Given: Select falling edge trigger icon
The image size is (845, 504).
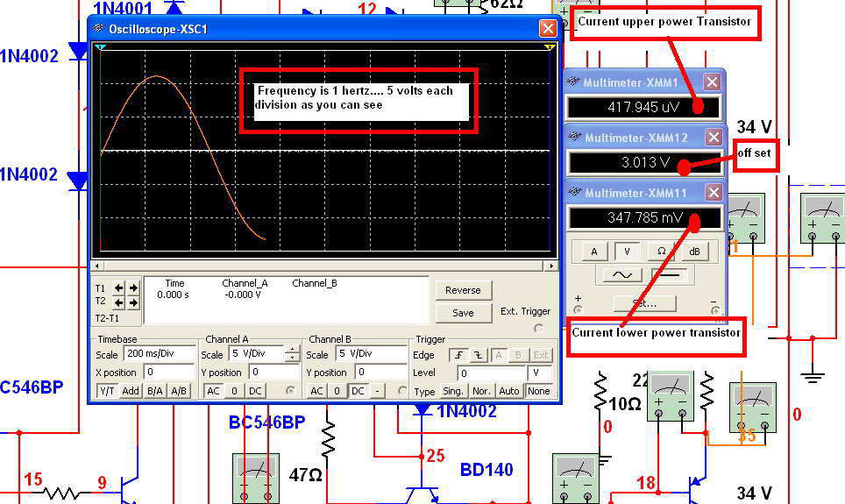Looking at the screenshot, I should [478, 355].
